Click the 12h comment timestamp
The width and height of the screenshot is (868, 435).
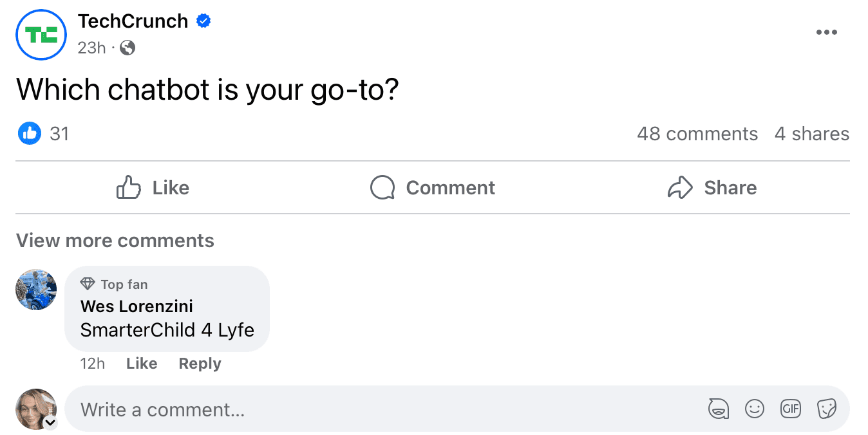point(92,364)
